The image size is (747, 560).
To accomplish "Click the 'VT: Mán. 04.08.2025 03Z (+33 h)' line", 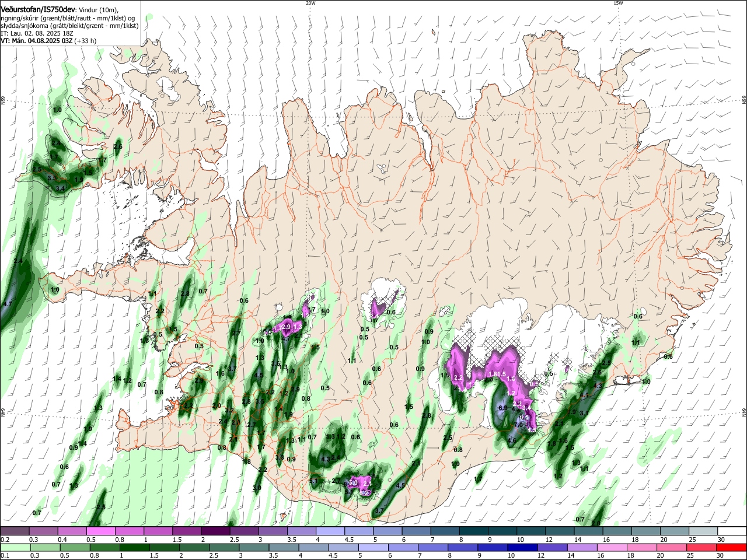I will pyautogui.click(x=48, y=41).
